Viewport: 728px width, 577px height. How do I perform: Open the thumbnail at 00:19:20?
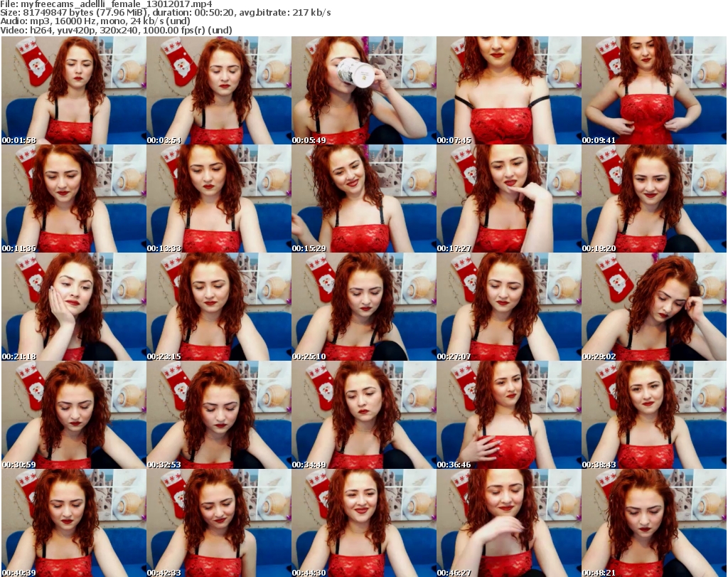(654, 198)
